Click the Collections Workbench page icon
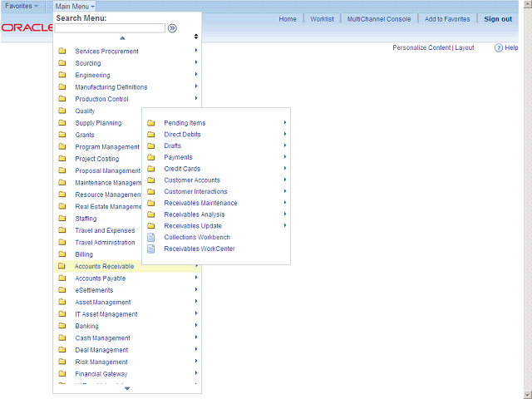 tap(150, 237)
